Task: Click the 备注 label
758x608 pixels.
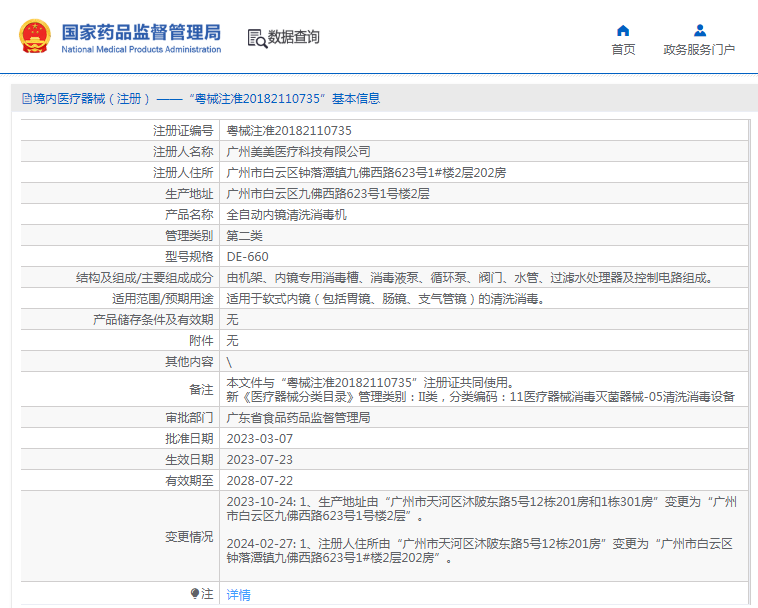Action: [201, 390]
